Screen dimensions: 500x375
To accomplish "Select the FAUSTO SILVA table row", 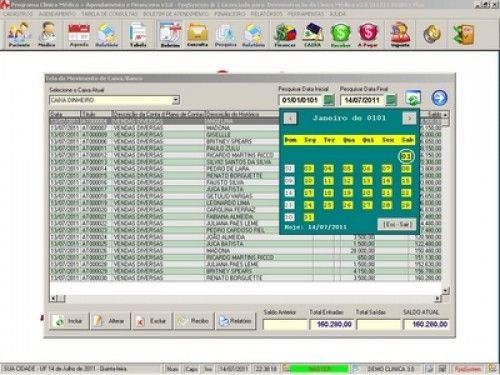I will [245, 182].
